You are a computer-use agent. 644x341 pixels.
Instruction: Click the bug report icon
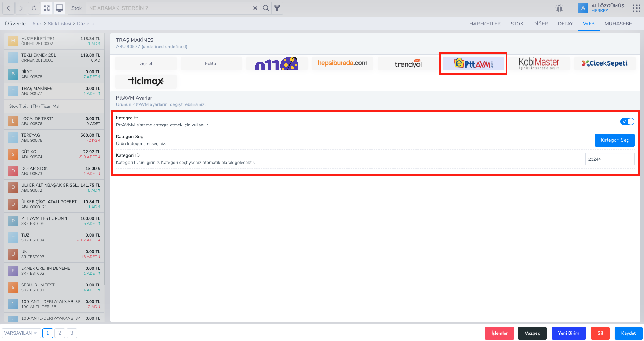point(559,8)
